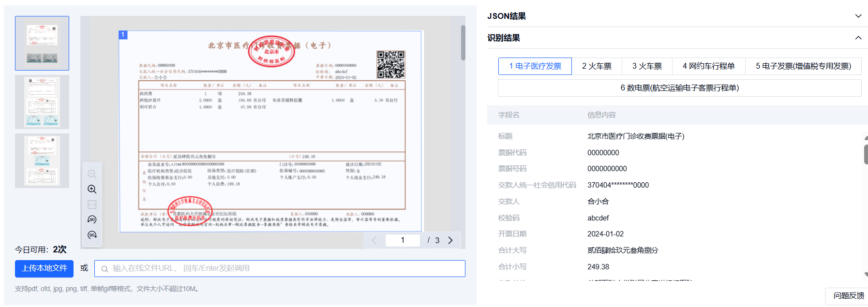This screenshot has height=307, width=868.
Task: Select third page thumbnail
Action: pos(42,161)
